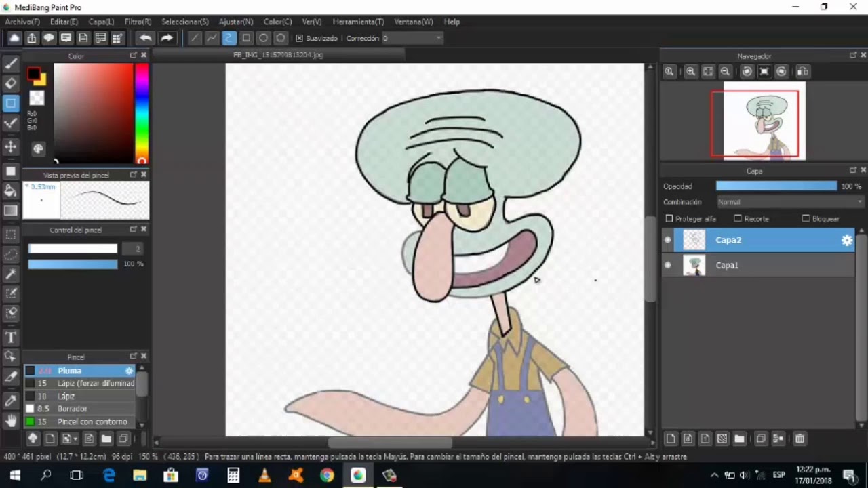Open the Ventana menu
The height and width of the screenshot is (488, 868).
tap(413, 22)
